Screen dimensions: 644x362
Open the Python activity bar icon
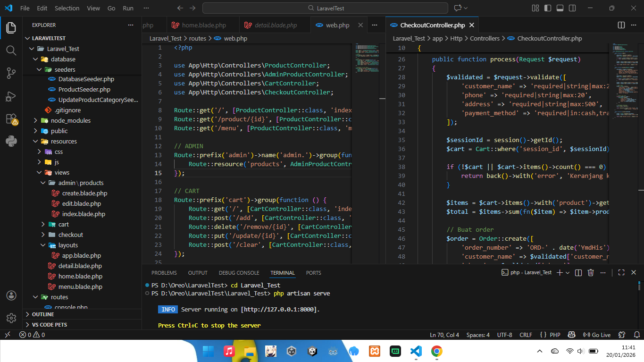(x=11, y=141)
